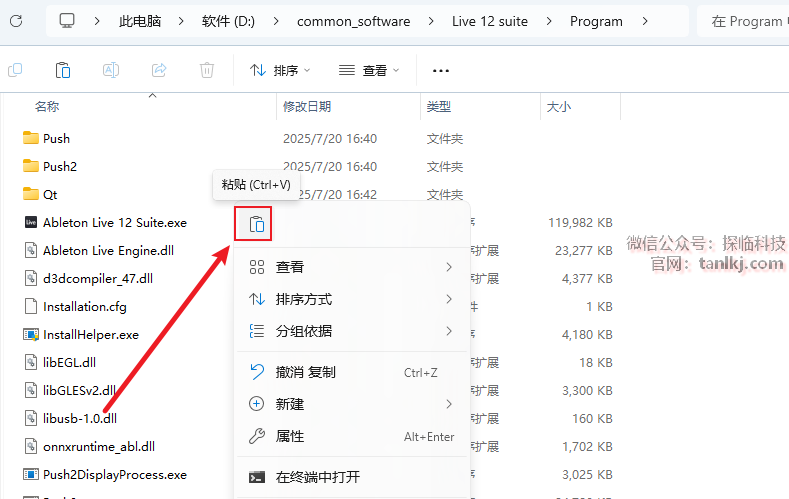The image size is (789, 499).
Task: Expand chevron after common_software breadcrumb
Action: pos(431,21)
